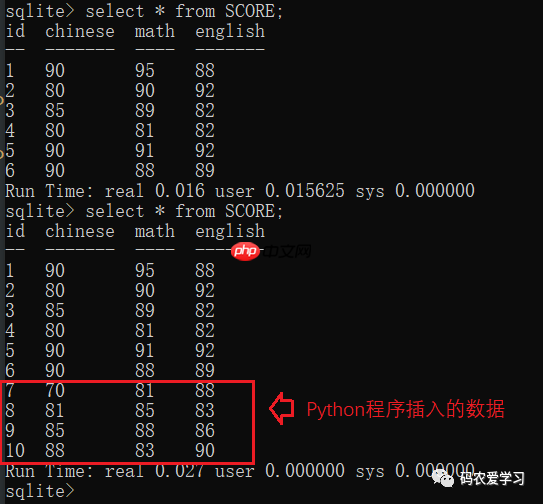Click the id value 10 in last row
Screen dimensions: 543x504
coord(15,451)
